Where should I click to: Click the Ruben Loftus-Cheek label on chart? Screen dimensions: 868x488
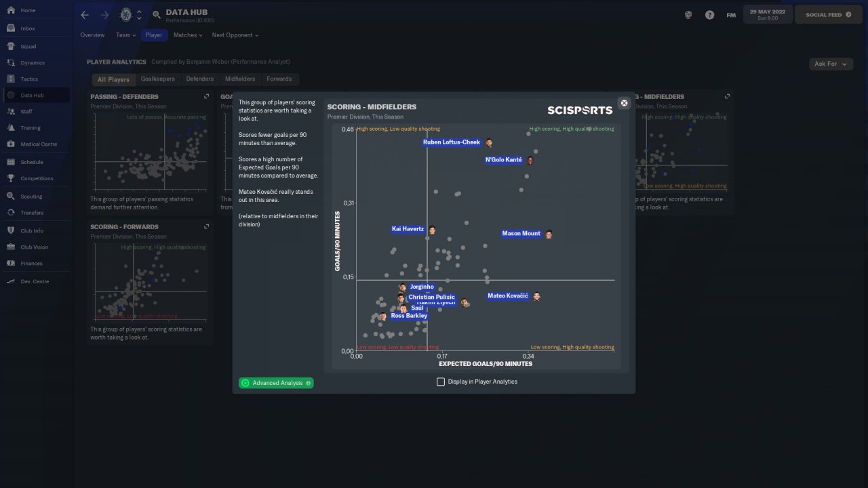(452, 143)
